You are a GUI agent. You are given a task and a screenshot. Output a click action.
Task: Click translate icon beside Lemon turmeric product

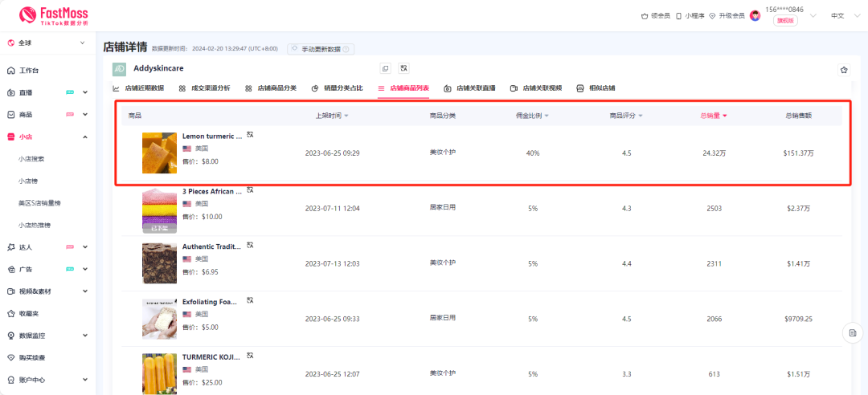pos(250,135)
